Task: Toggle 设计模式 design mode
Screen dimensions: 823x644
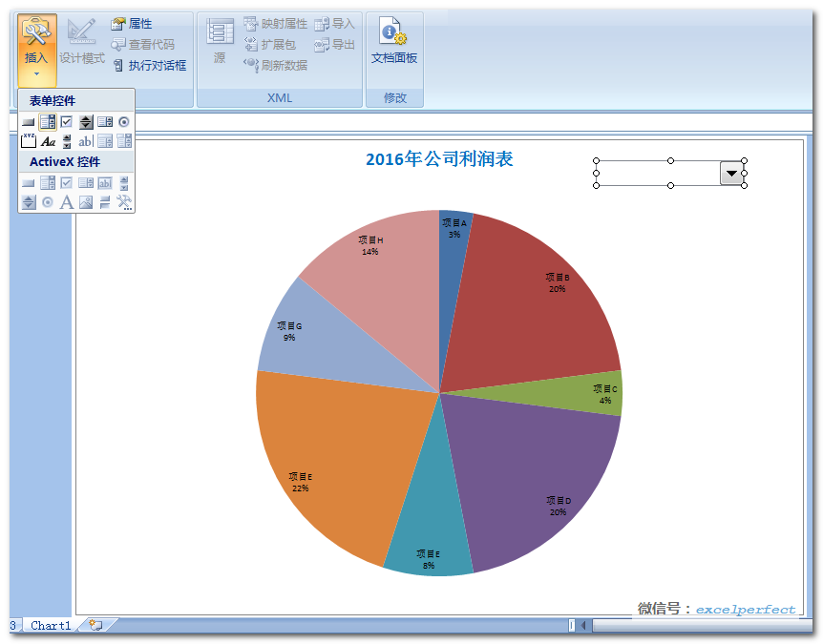Action: coord(82,41)
